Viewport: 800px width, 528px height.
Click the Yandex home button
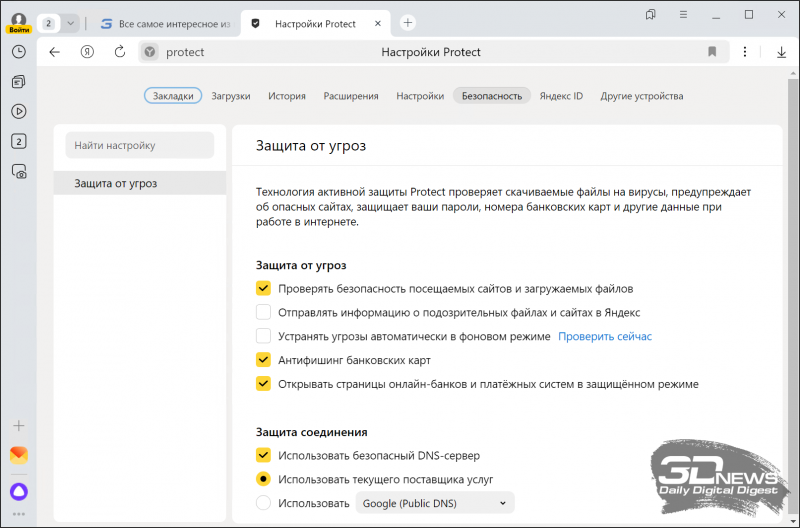[x=87, y=52]
